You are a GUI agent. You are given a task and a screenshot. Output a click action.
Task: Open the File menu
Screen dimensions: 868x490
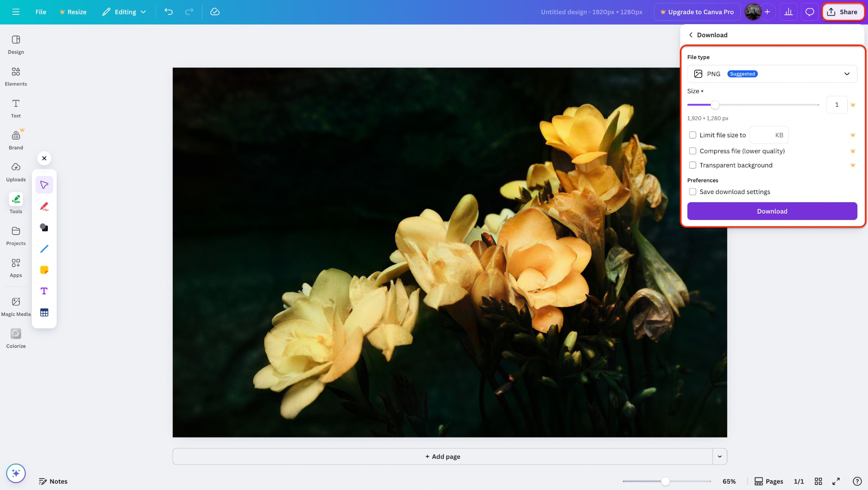(41, 12)
